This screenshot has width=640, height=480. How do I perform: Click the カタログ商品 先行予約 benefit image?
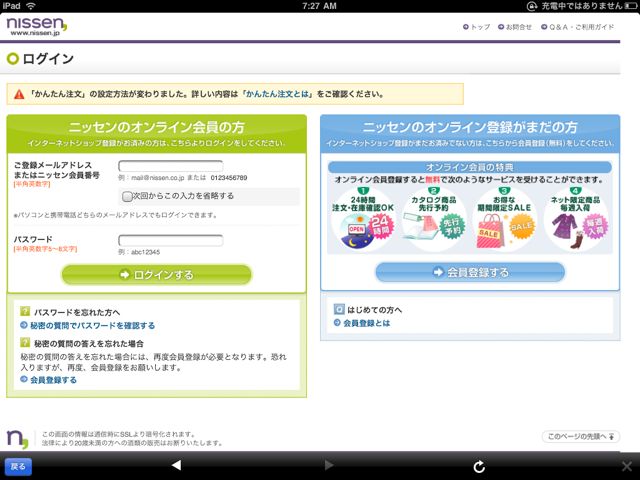click(x=434, y=219)
